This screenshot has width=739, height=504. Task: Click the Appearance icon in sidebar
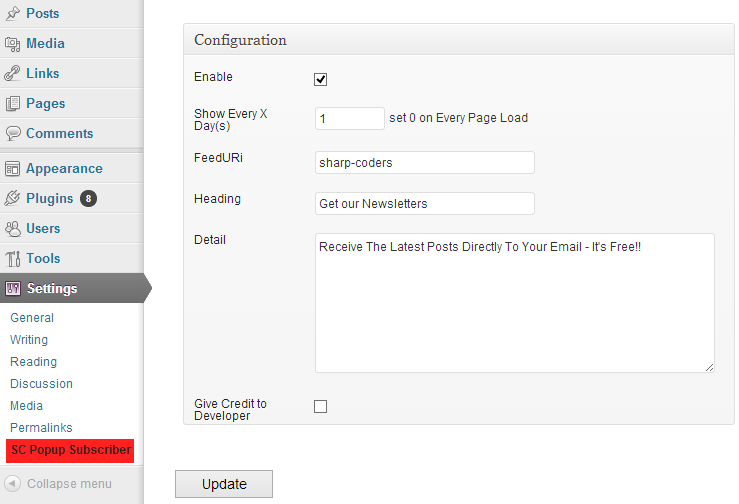[13, 169]
